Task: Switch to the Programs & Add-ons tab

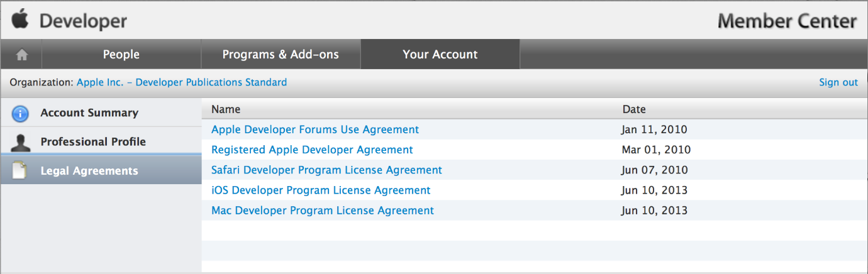Action: coord(281,55)
